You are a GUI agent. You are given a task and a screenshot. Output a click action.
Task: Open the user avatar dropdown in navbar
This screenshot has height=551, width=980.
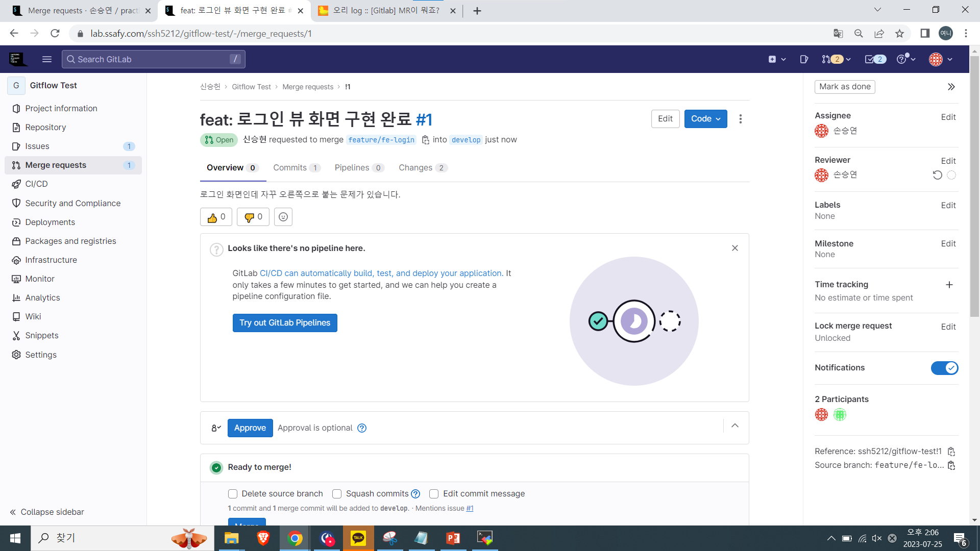click(x=941, y=59)
